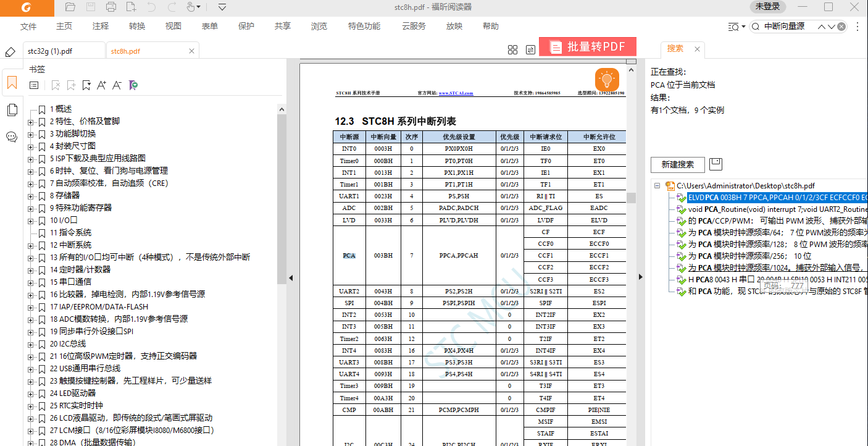
Task: Decrease bookmark font size A- icon
Action: (117, 85)
